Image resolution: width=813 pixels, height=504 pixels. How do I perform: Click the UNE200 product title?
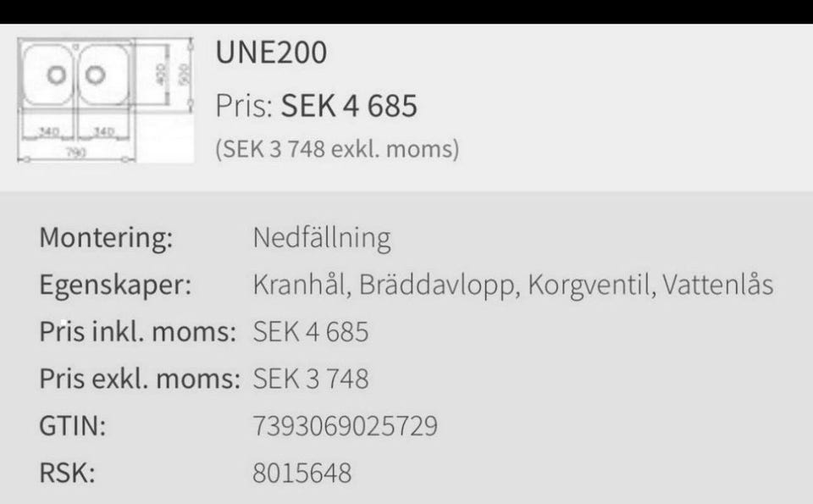(x=271, y=53)
